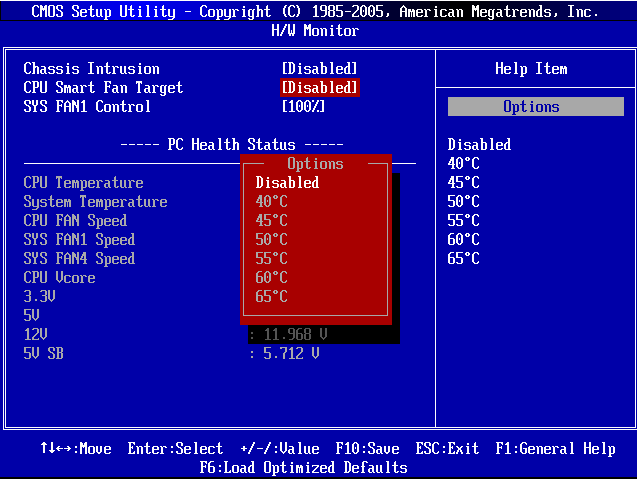
Task: Click the grey Options header in help panel
Action: tap(536, 106)
